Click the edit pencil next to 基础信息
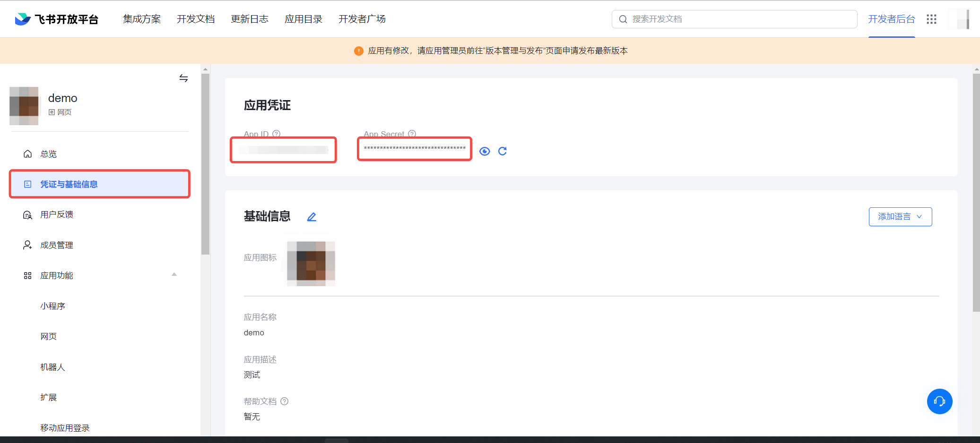 [x=312, y=217]
